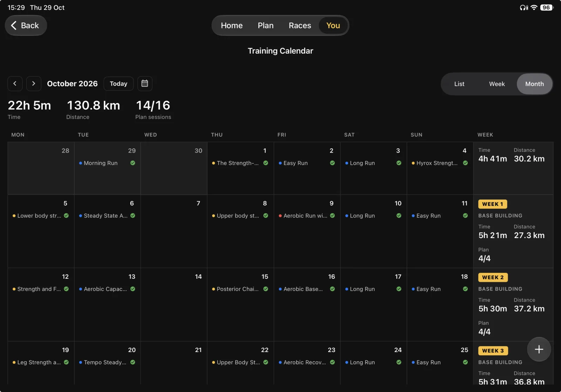Viewport: 561px width, 392px height.
Task: Select the Month view option
Action: [x=534, y=84]
